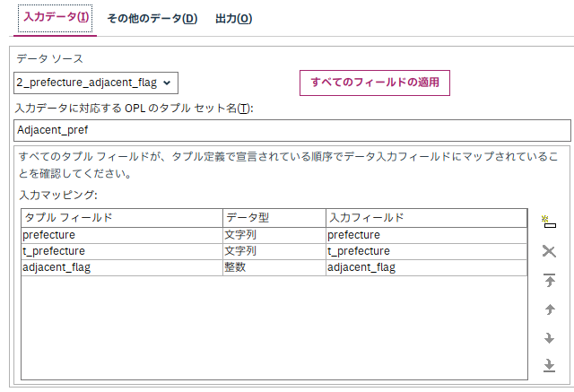This screenshot has height=392, width=574.
Task: Delete selected mapping with X icon
Action: [549, 251]
